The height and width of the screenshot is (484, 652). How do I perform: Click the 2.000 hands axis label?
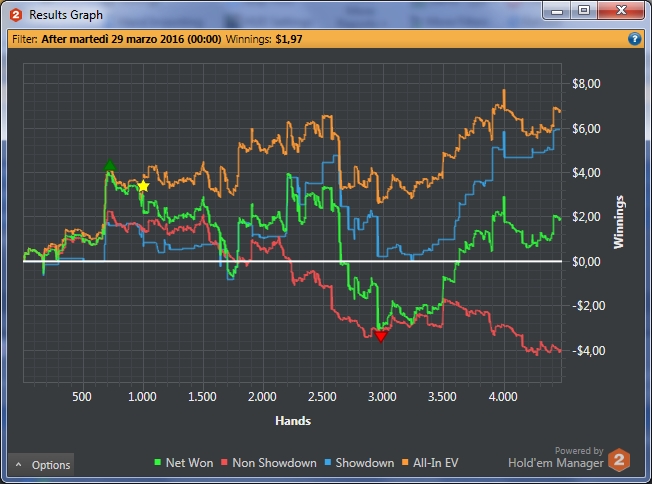coord(262,396)
